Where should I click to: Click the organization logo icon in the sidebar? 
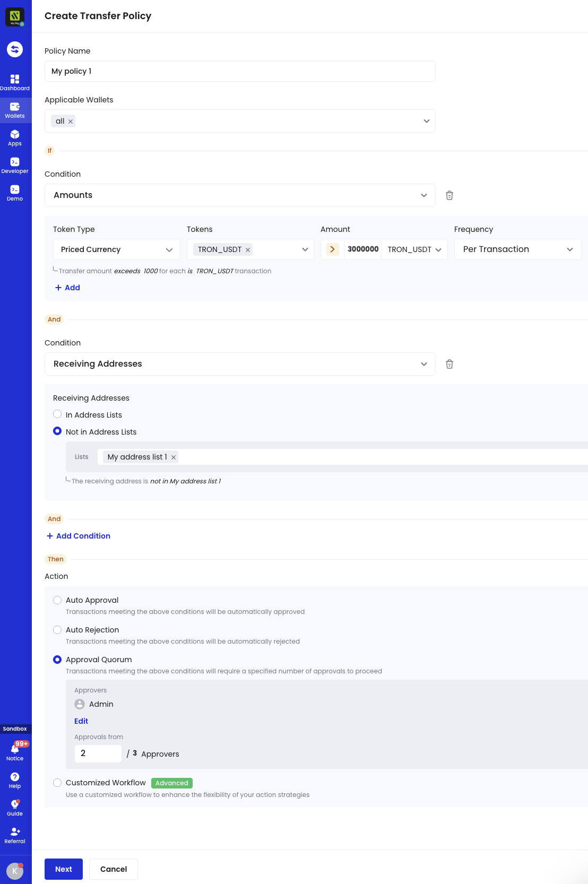[x=15, y=17]
